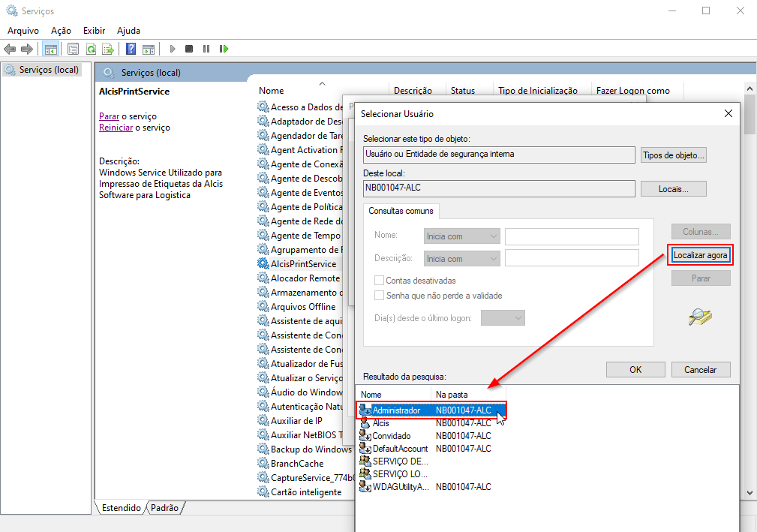
Task: Click the Restart Service toolbar icon
Action: [224, 49]
